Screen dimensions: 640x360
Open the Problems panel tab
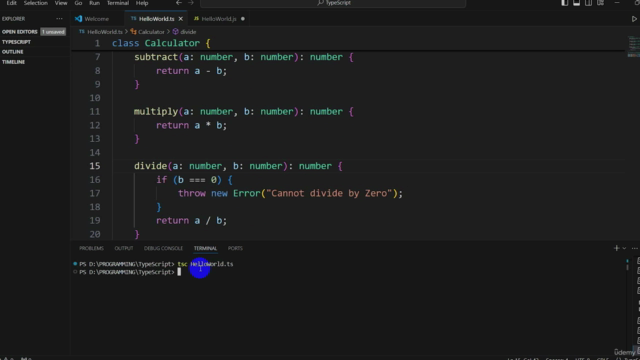pyautogui.click(x=91, y=248)
